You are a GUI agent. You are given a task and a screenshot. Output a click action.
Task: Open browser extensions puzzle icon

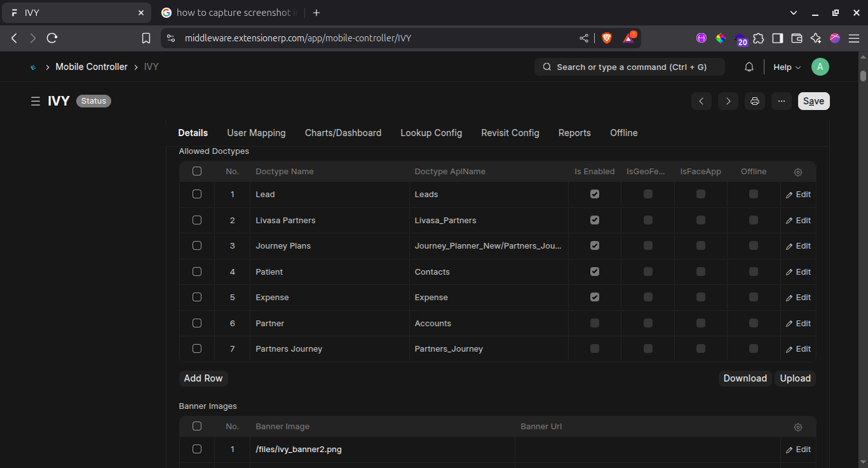click(x=759, y=38)
